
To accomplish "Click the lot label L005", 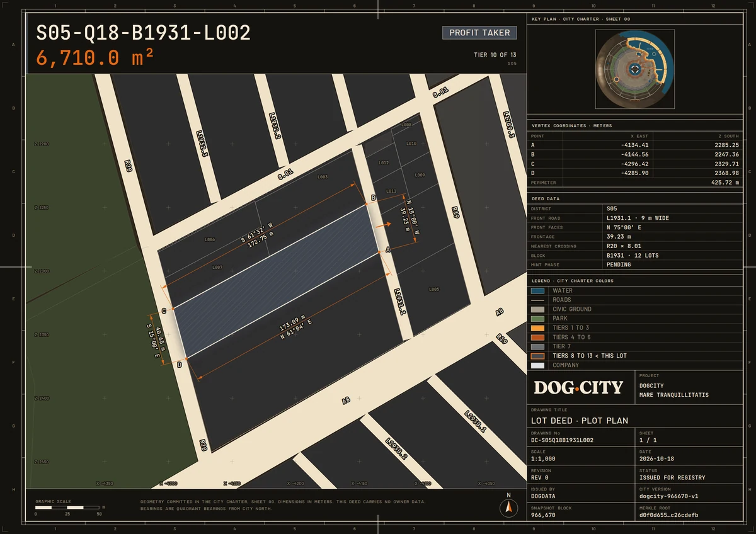I will pyautogui.click(x=433, y=289).
